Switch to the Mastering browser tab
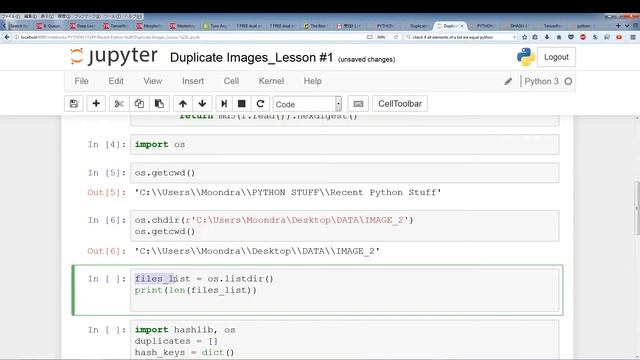This screenshot has width=640, height=360. point(183,26)
